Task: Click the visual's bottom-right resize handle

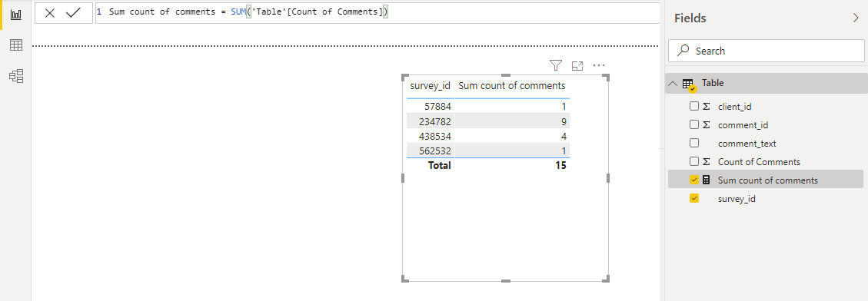Action: (x=606, y=278)
